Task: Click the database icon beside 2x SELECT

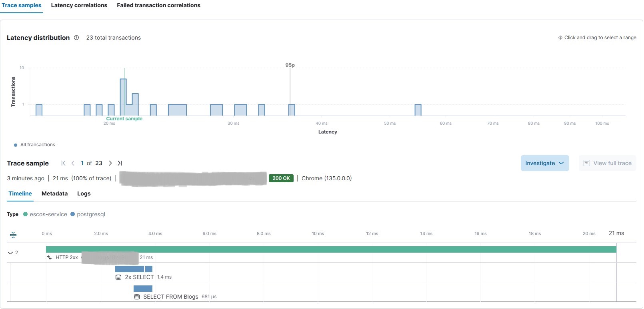Action: pos(118,277)
